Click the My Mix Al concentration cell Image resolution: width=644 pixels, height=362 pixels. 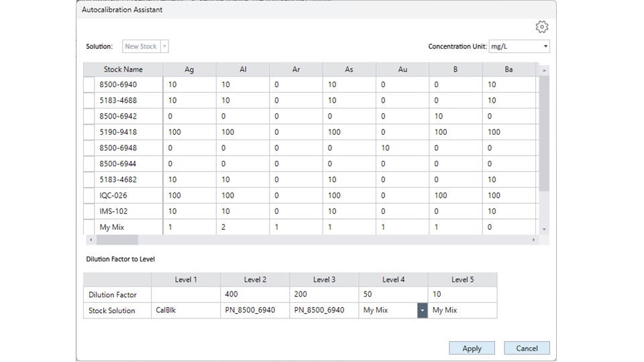pos(242,227)
